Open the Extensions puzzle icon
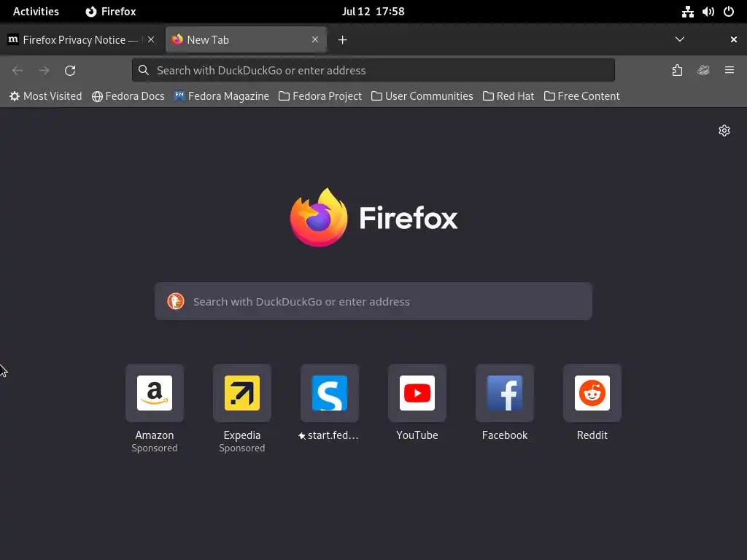Image resolution: width=747 pixels, height=560 pixels. (x=677, y=71)
